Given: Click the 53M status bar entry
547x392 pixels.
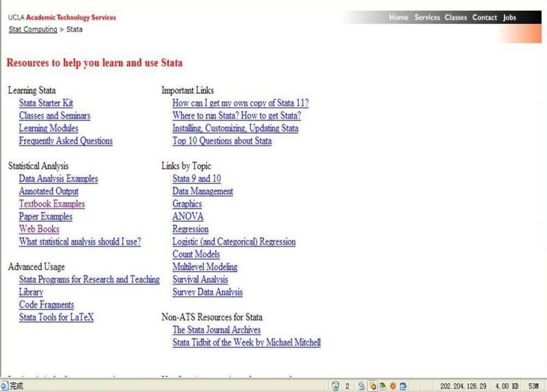Looking at the screenshot, I should click(x=533, y=386).
